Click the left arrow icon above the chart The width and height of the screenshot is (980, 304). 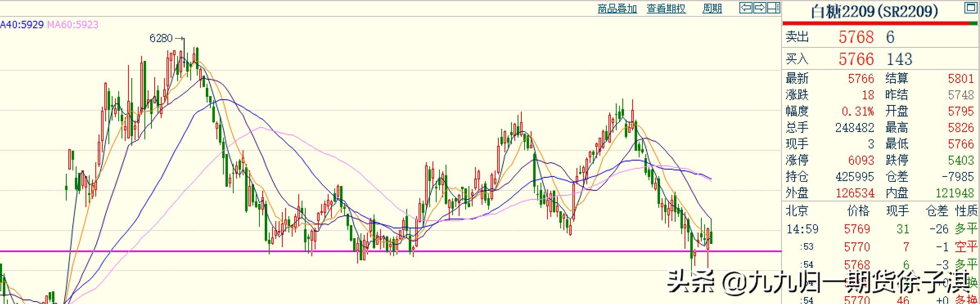(x=746, y=8)
